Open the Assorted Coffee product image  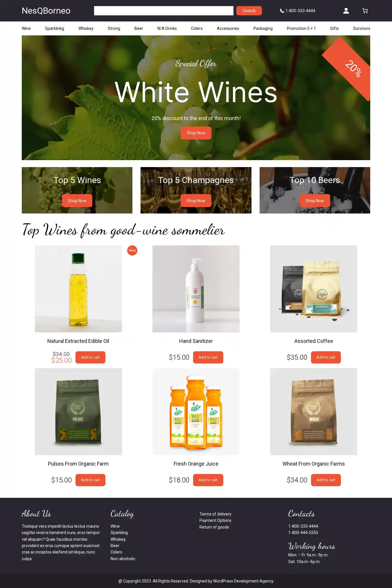tap(314, 289)
